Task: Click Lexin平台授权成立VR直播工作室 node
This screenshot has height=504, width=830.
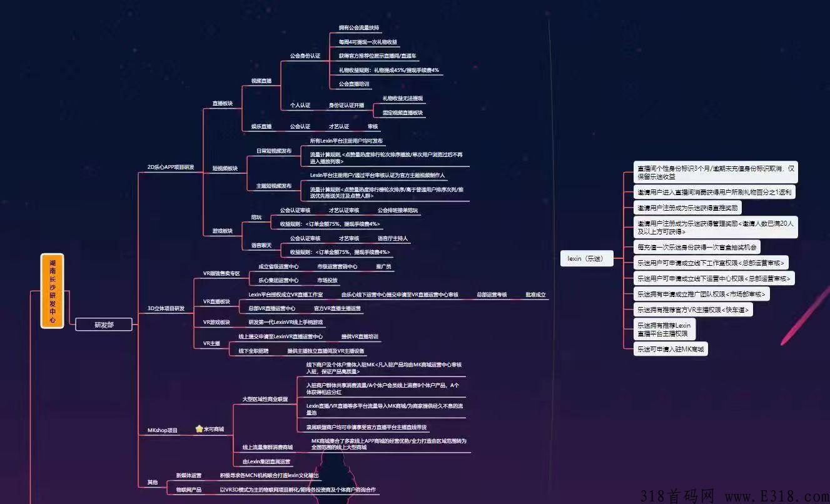Action: pyautogui.click(x=285, y=294)
